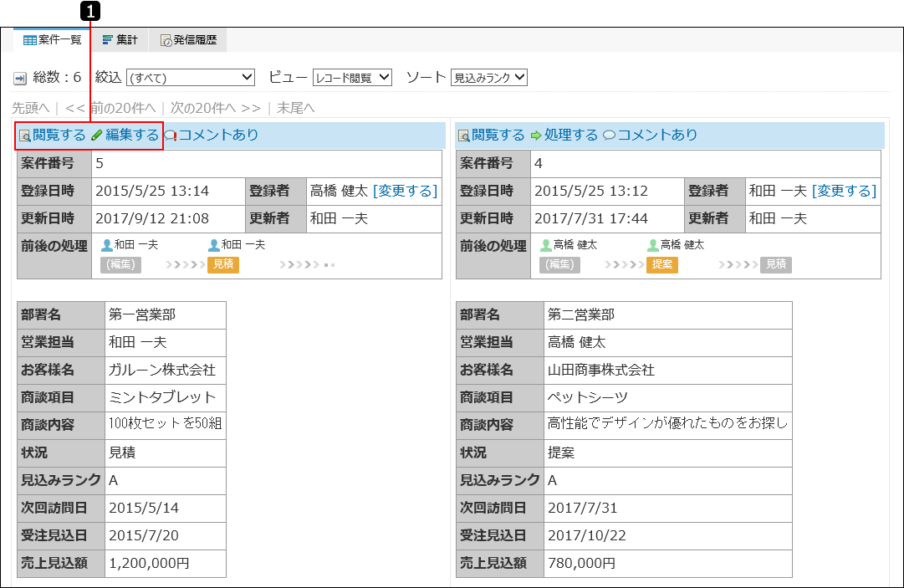Viewport: 904px width, 588px height.
Task: Click first 高橋 健太 user icon in 前後の処理
Action: (546, 246)
